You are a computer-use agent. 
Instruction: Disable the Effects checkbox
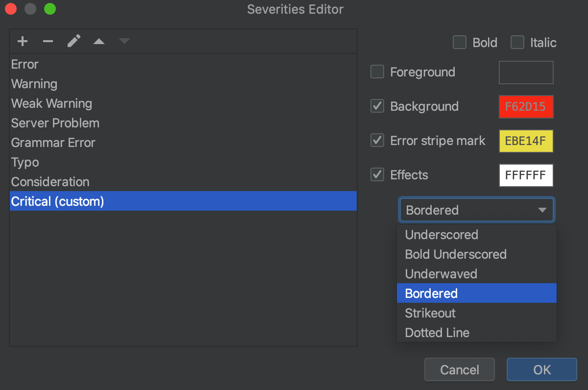pos(377,174)
